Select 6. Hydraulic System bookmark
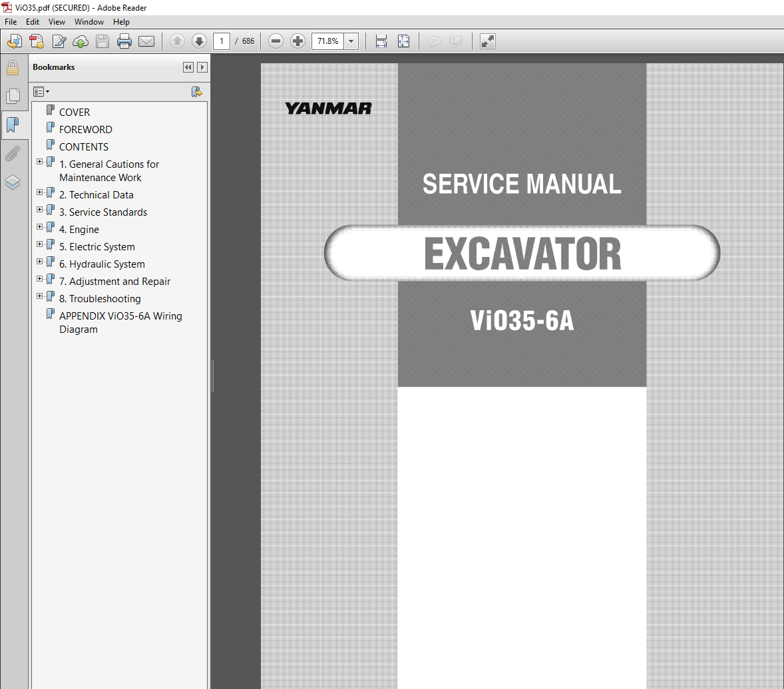 coord(102,264)
